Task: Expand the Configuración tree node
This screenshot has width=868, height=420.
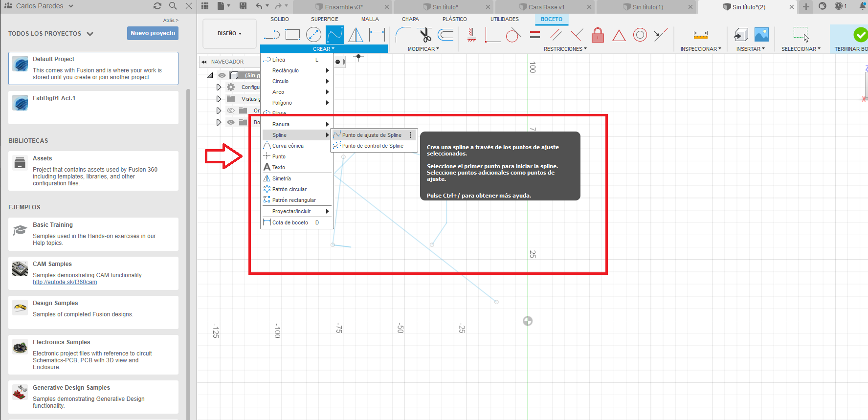Action: click(219, 87)
